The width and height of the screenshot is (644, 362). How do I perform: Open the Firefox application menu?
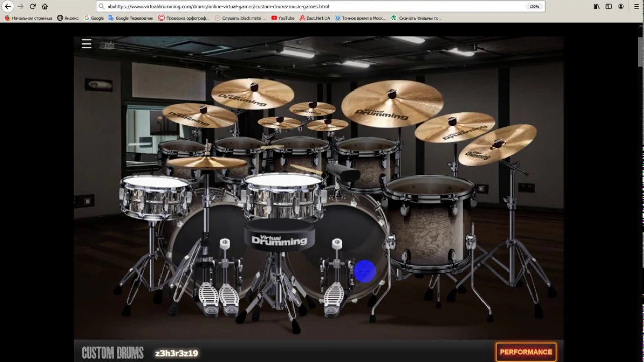click(636, 6)
